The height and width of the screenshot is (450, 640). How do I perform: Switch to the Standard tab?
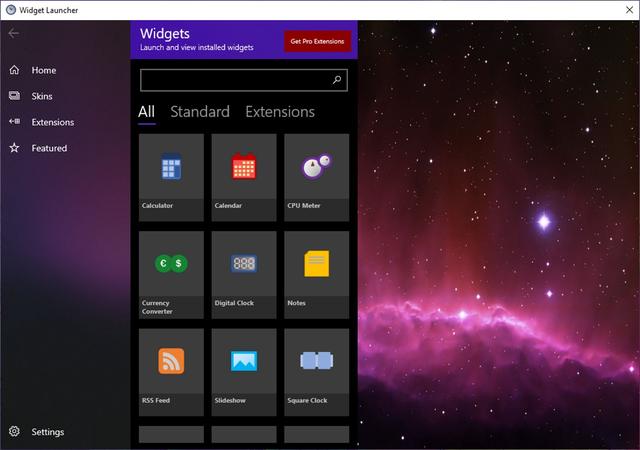click(200, 111)
